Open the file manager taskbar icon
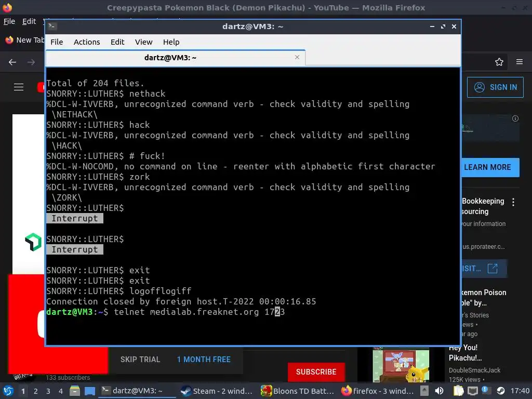The image size is (532, 399). (x=75, y=391)
